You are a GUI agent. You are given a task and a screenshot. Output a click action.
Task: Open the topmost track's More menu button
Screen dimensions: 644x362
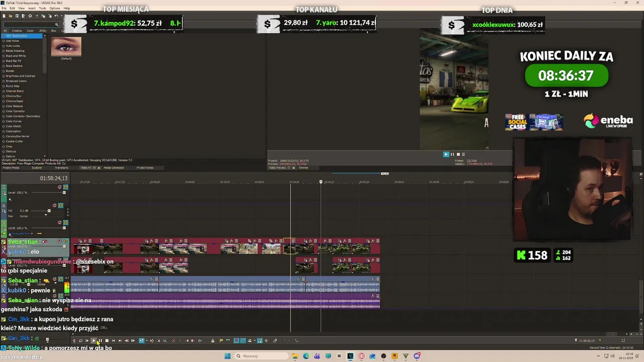[4, 187]
